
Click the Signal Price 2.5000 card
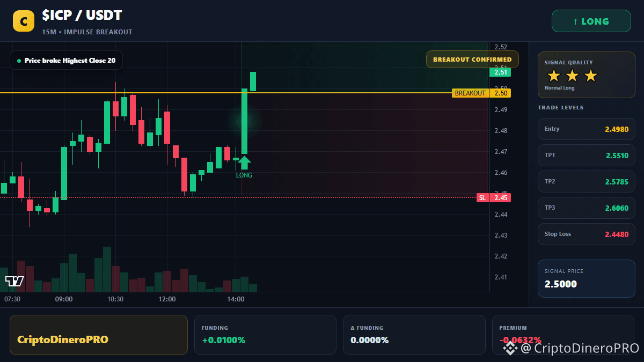coord(587,278)
